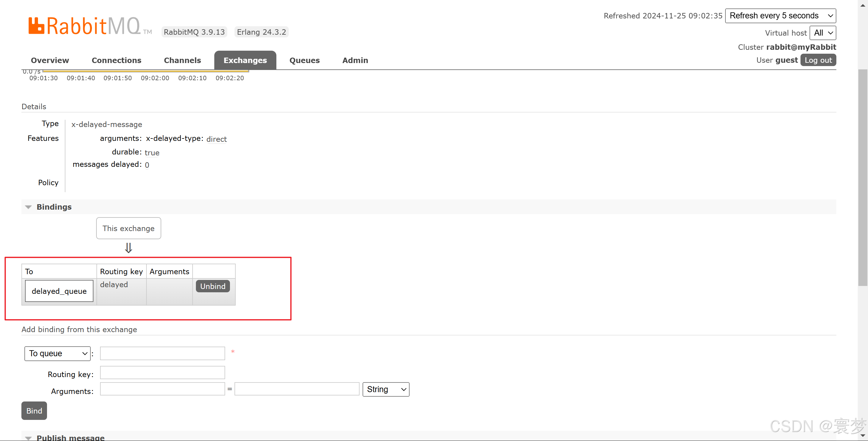Click the RabbitMQ logo

pyautogui.click(x=84, y=26)
